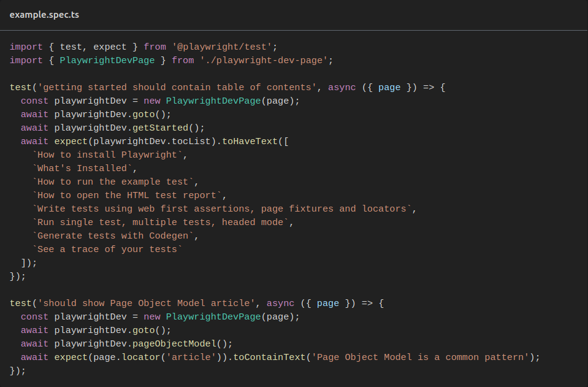The image size is (588, 387).
Task: Click the getStarted method call
Action: point(161,128)
